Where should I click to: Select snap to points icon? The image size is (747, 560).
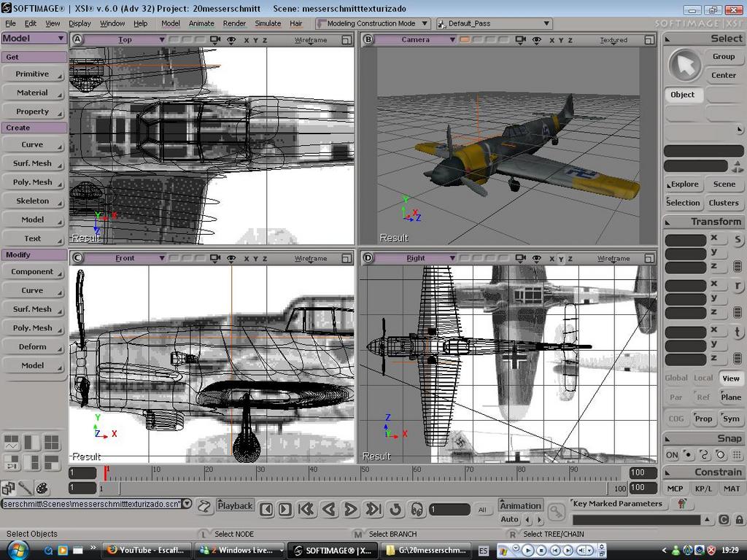coord(687,455)
